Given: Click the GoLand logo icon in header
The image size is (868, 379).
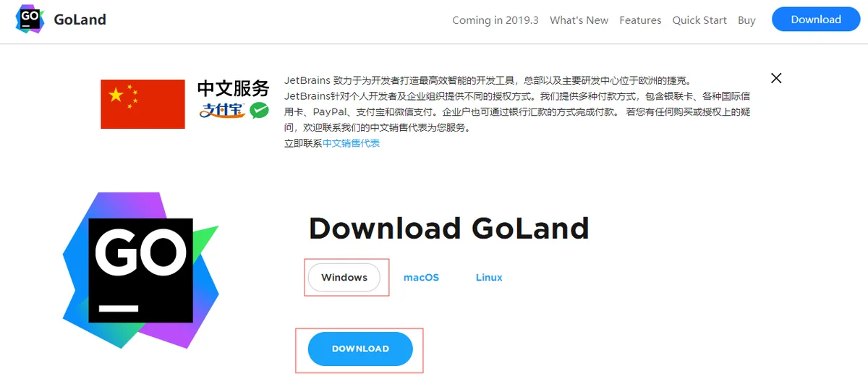Looking at the screenshot, I should 30,20.
